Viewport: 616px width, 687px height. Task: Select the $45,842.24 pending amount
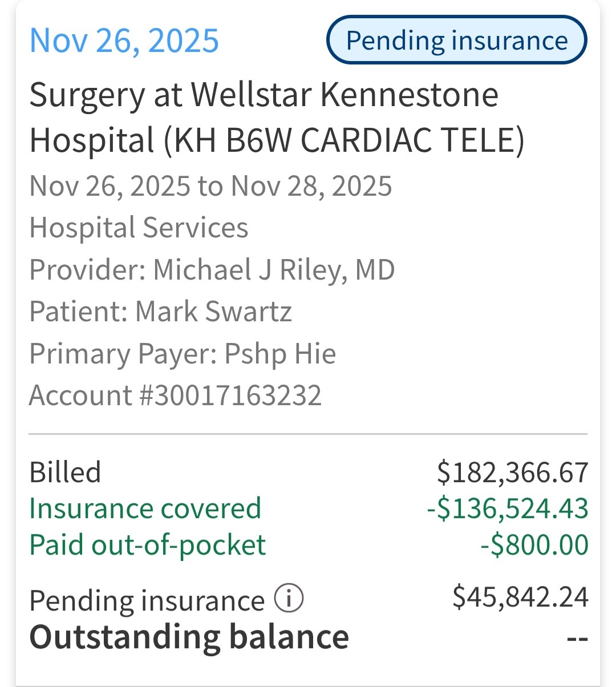tap(520, 597)
